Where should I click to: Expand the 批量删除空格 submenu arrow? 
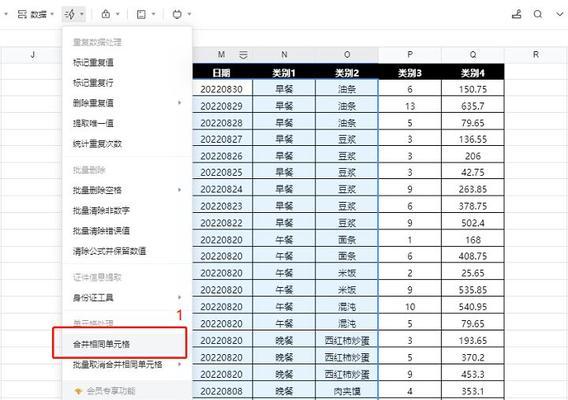[179, 190]
